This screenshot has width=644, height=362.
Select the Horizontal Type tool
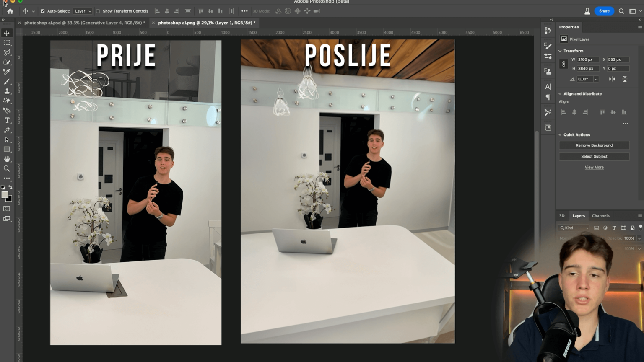(x=7, y=120)
